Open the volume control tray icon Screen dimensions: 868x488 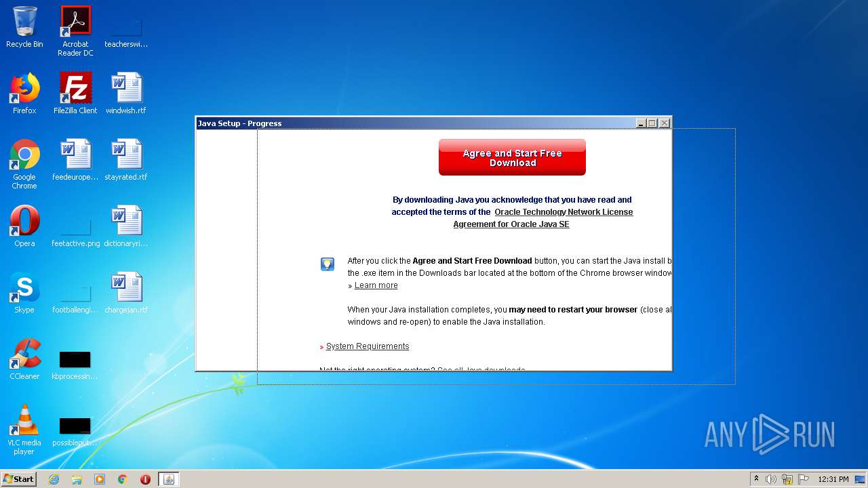click(771, 479)
